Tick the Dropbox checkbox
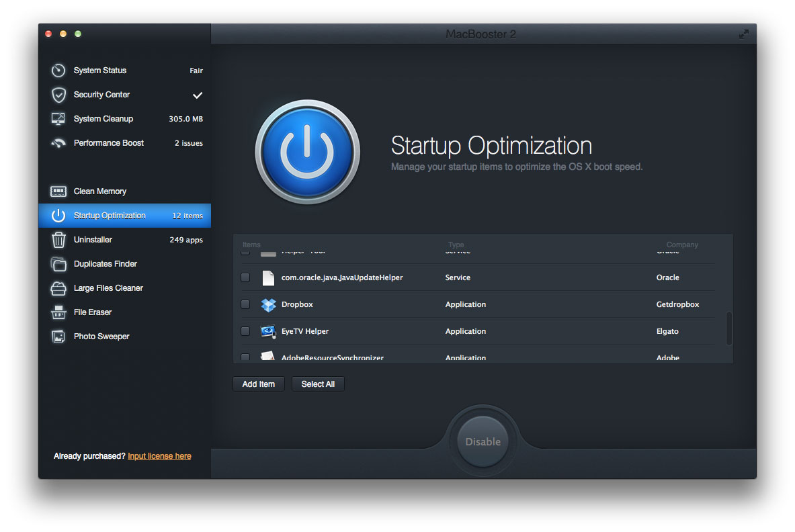795x532 pixels. coord(245,304)
